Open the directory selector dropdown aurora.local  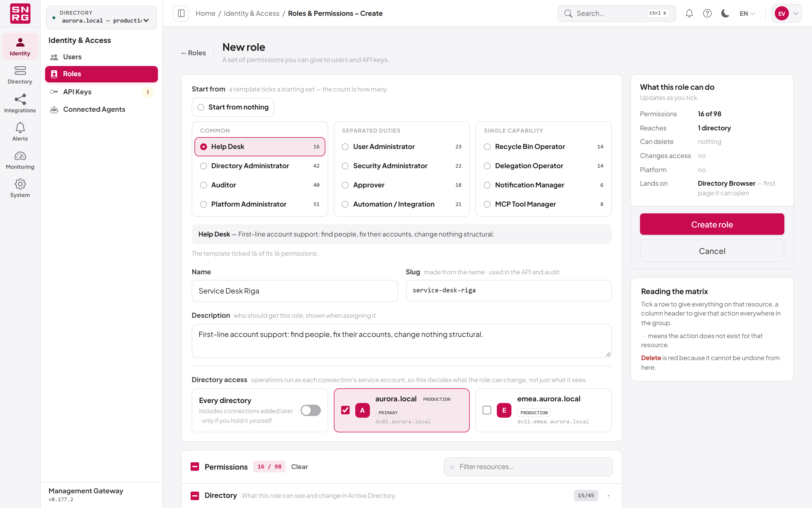coord(101,17)
